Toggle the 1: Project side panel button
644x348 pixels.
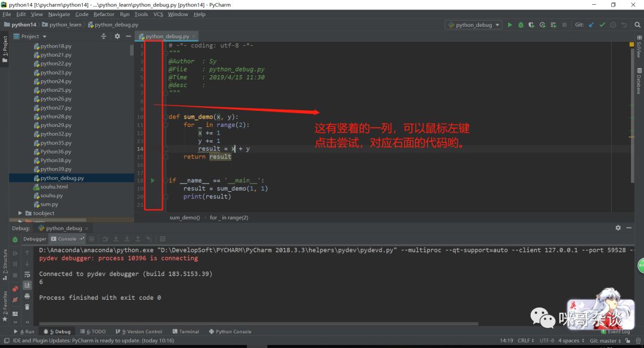[x=5, y=49]
